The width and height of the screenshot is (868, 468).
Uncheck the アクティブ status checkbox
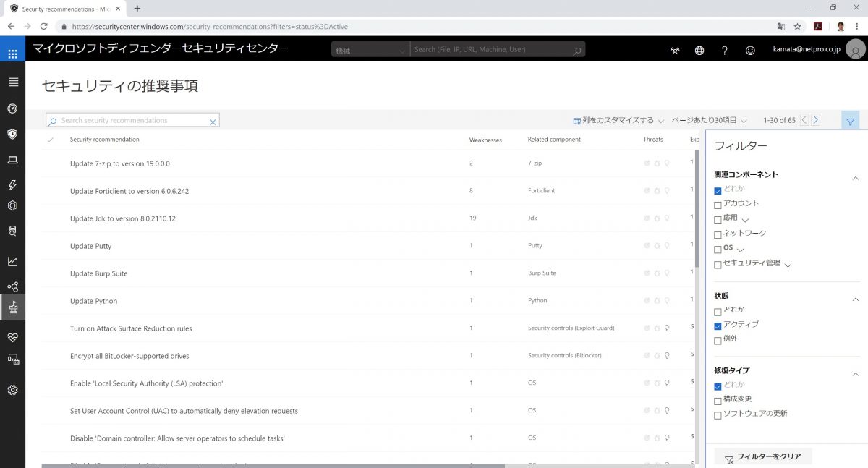point(718,326)
